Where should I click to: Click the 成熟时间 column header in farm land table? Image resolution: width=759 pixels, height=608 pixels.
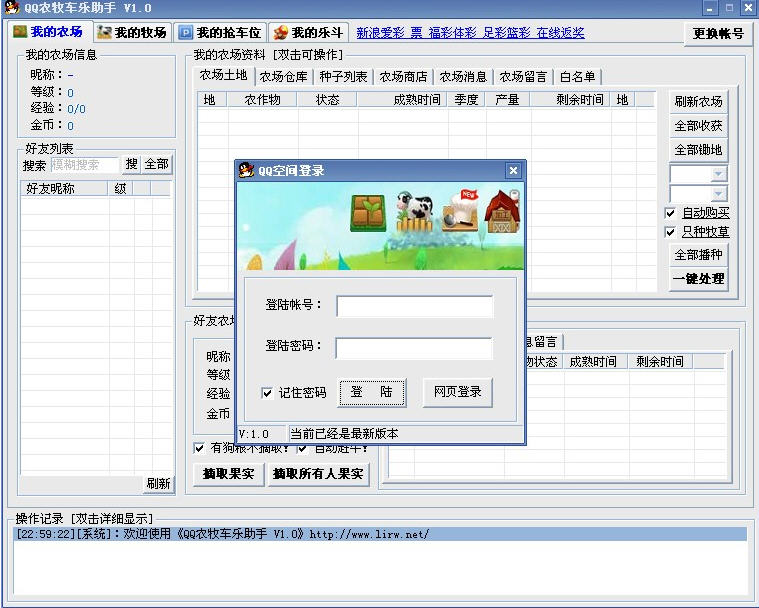click(x=402, y=100)
